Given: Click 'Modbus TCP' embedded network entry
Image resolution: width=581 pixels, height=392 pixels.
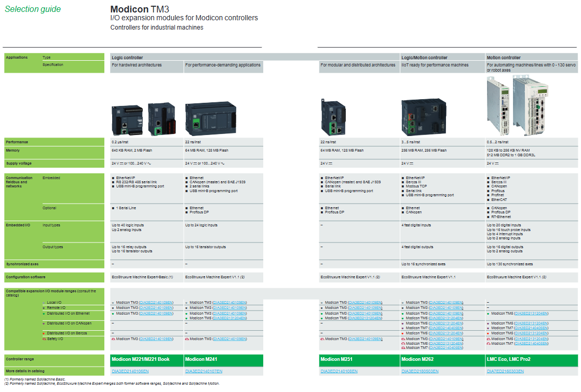Looking at the screenshot, I should click(x=416, y=186).
